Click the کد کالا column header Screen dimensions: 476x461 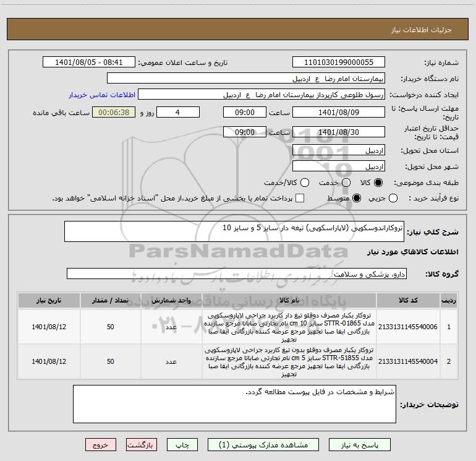click(408, 300)
